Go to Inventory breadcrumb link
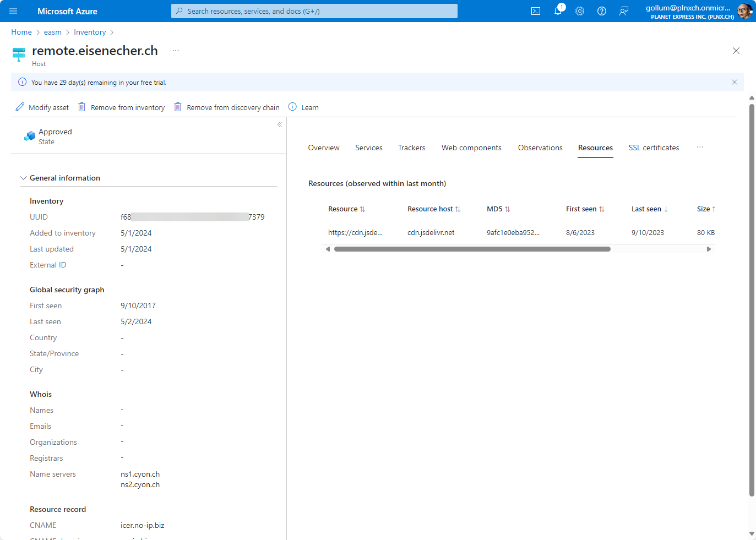Viewport: 756px width, 540px height. (90, 32)
